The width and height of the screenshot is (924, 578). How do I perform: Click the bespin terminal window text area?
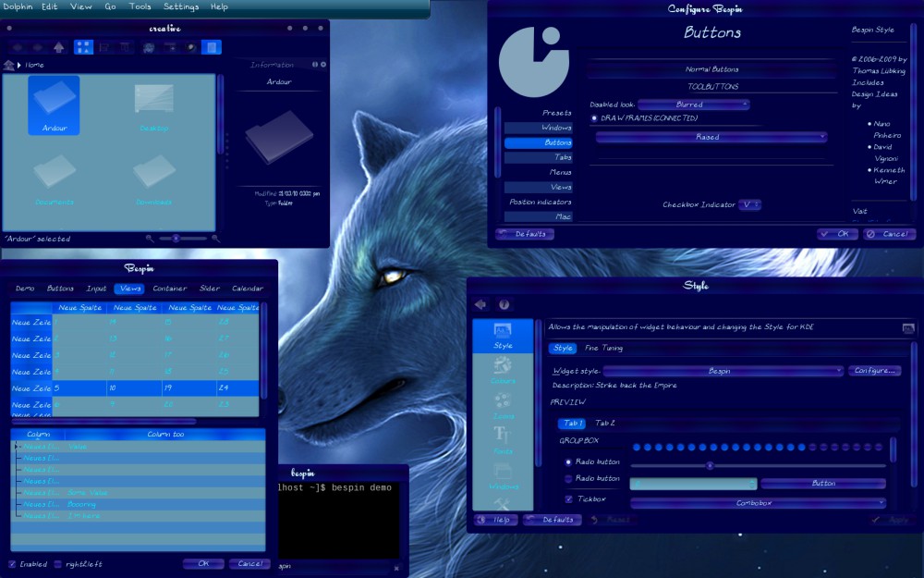click(339, 520)
